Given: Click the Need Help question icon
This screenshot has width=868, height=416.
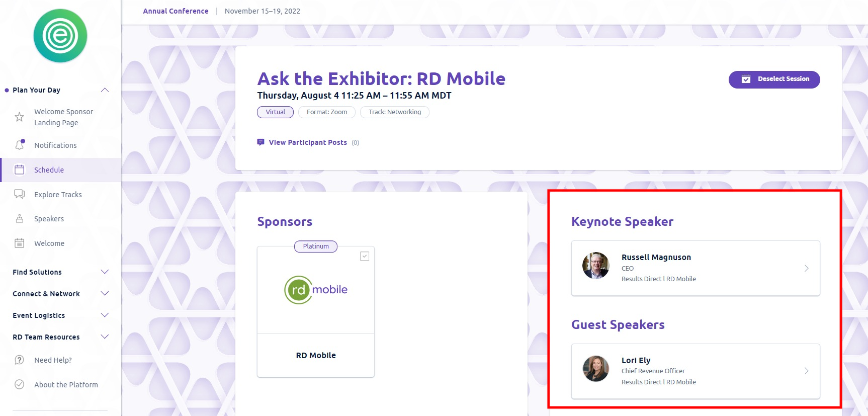Looking at the screenshot, I should (x=19, y=360).
